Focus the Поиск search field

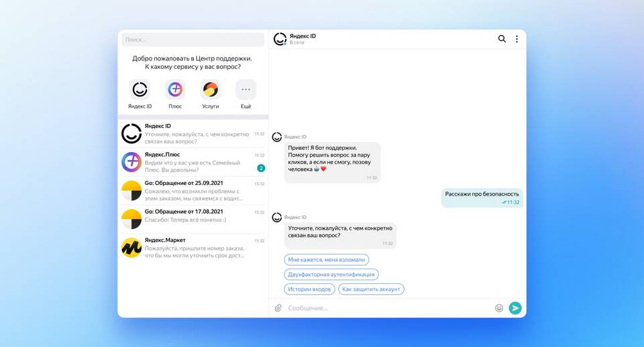pyautogui.click(x=193, y=40)
